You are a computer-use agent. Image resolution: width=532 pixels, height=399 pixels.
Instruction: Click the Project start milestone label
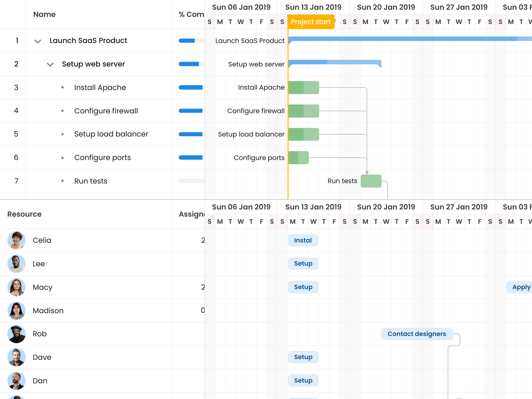(x=311, y=22)
